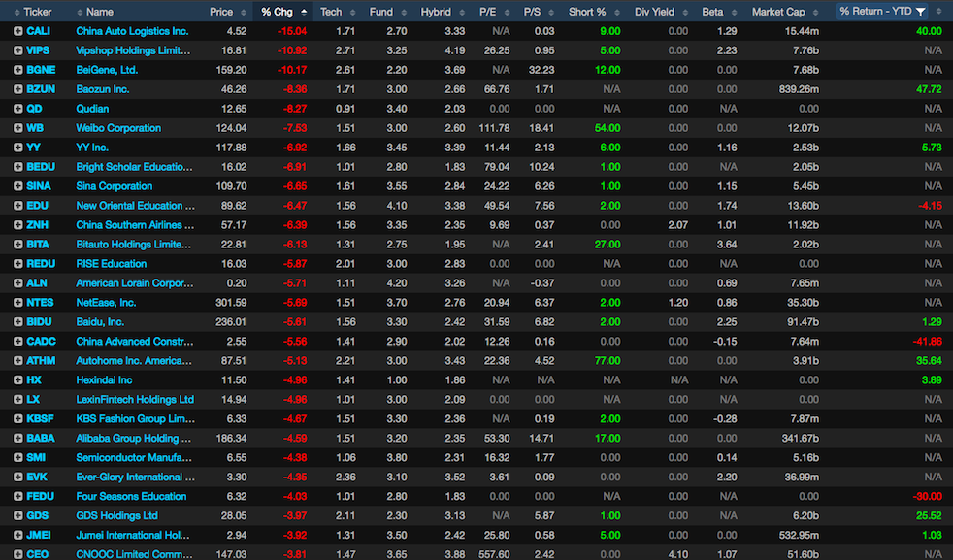953x560 pixels.
Task: Click the plus icon beside ATHM
Action: click(x=18, y=361)
